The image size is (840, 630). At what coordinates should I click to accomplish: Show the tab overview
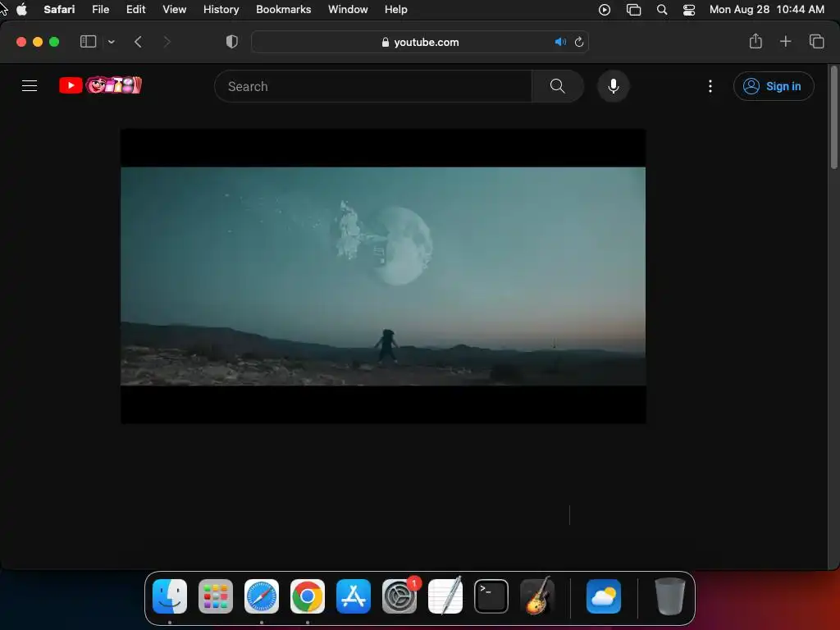(816, 41)
